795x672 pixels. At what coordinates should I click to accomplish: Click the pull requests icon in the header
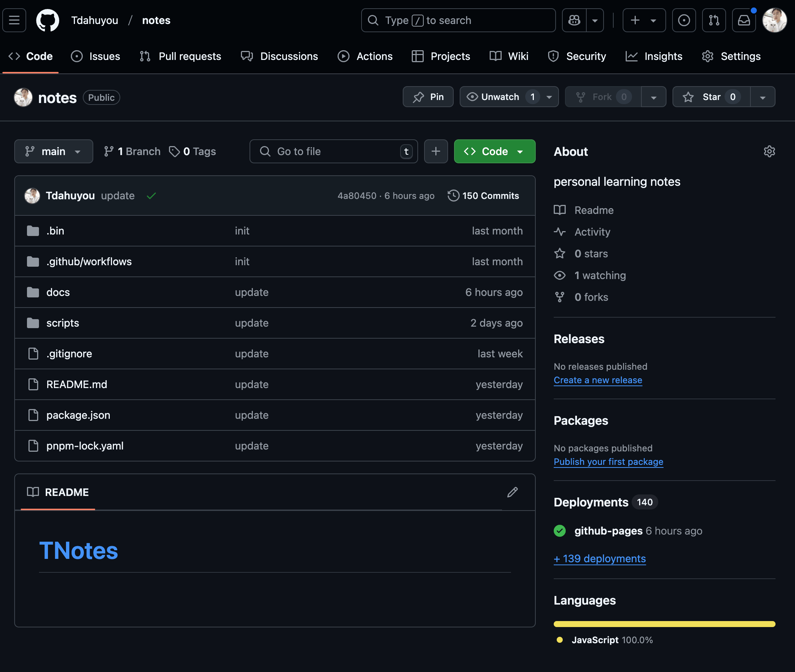point(713,20)
